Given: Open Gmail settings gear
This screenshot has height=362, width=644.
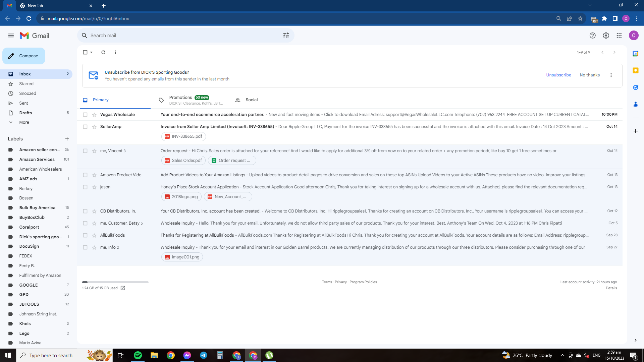Looking at the screenshot, I should (x=606, y=36).
